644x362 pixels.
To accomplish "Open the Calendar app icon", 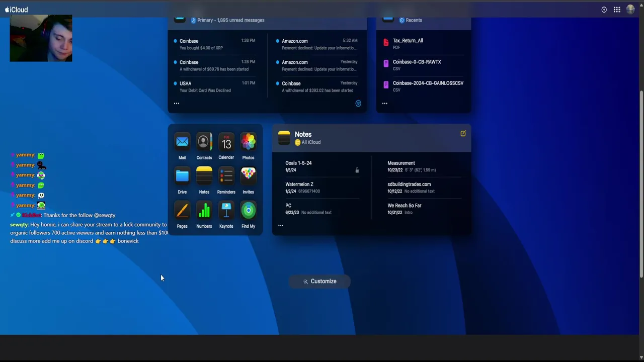I will (226, 142).
